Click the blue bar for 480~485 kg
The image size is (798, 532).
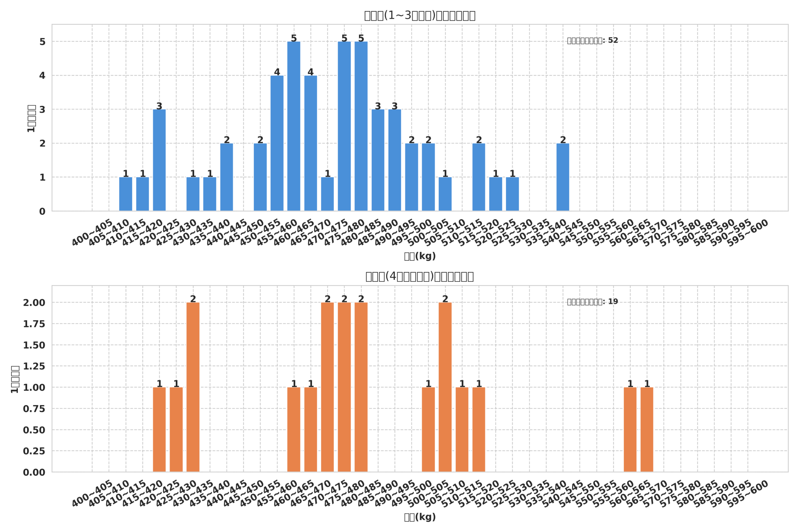[x=361, y=126]
